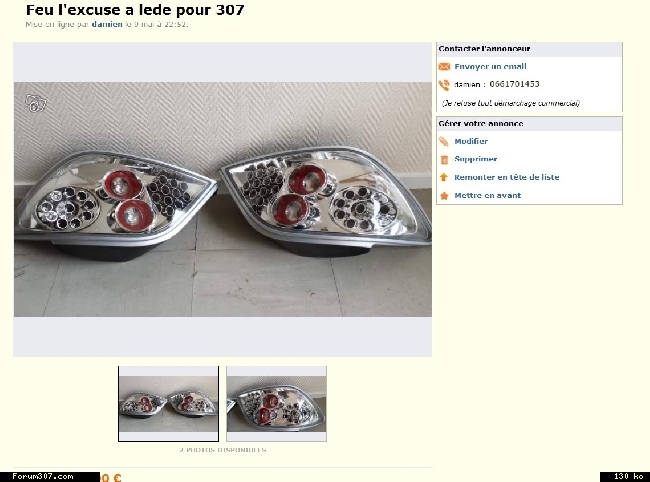650x482 pixels.
Task: Select second thumbnail showing single tail light
Action: (x=276, y=404)
